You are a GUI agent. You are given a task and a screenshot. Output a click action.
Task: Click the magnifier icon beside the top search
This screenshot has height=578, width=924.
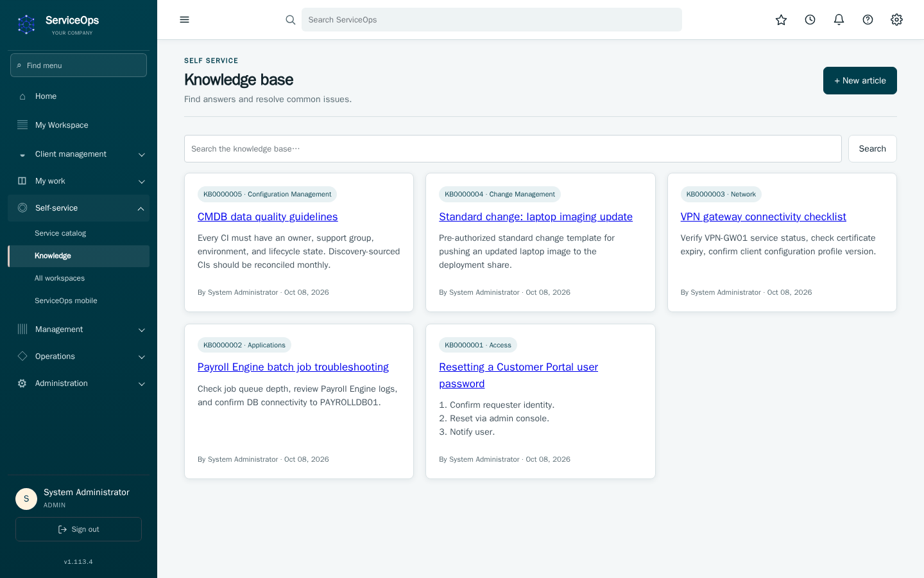pos(291,20)
